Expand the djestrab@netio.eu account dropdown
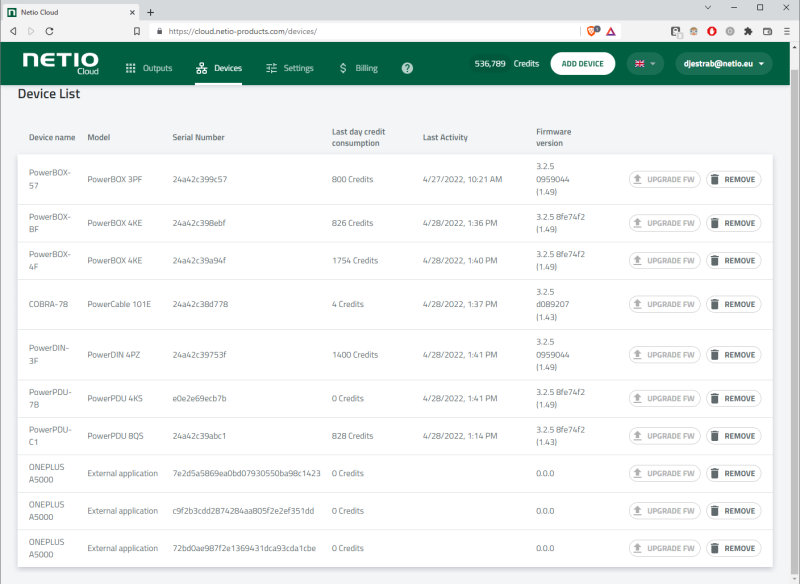Image resolution: width=800 pixels, height=584 pixels. pyautogui.click(x=722, y=62)
